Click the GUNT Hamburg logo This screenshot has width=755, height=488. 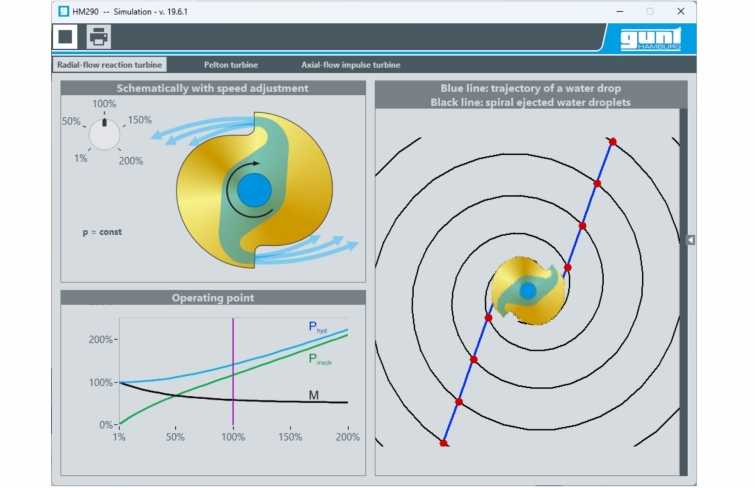coord(649,38)
